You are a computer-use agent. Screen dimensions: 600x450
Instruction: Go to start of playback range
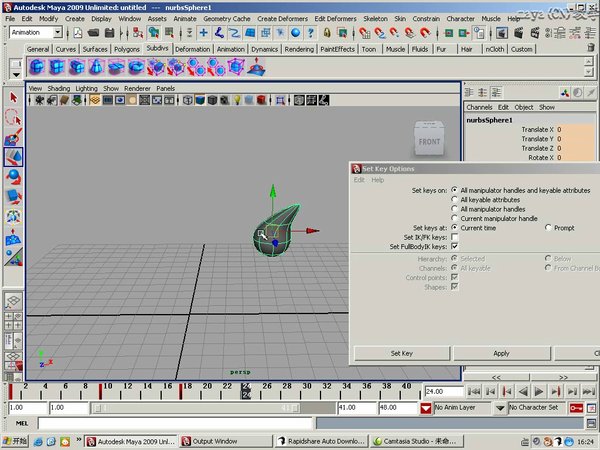click(x=474, y=392)
